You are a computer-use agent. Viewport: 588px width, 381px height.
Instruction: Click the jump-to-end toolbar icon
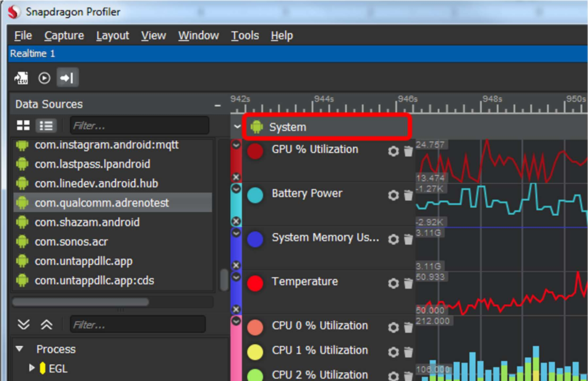[x=67, y=77]
